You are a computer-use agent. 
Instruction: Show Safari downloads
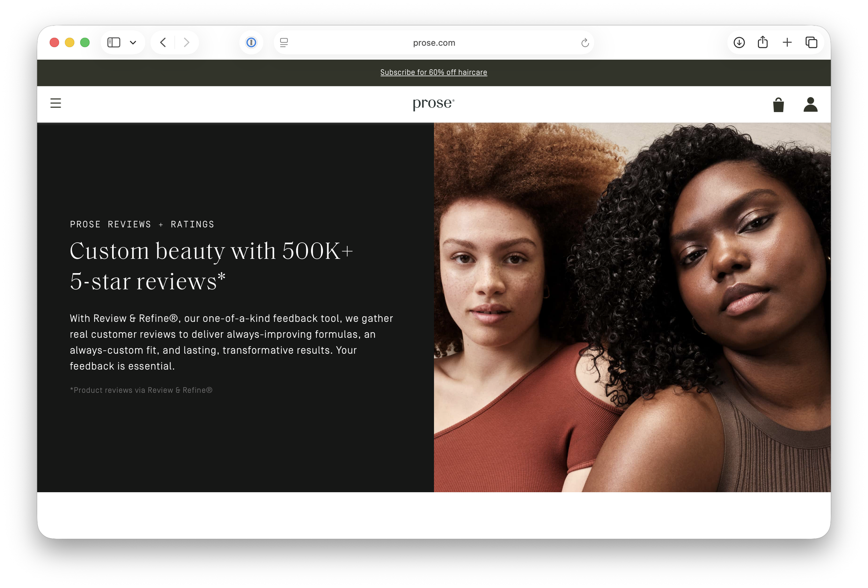(739, 43)
